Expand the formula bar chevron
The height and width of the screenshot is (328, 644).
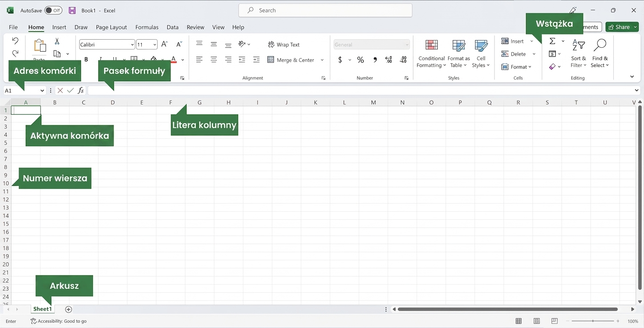(636, 90)
